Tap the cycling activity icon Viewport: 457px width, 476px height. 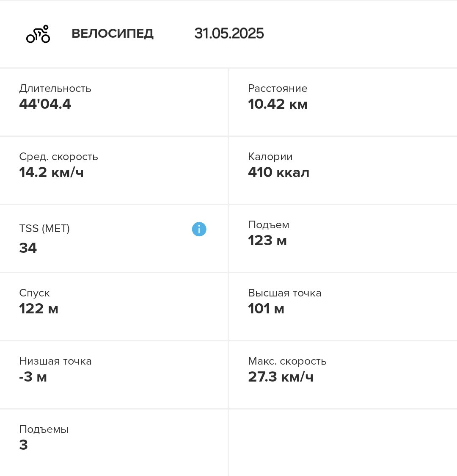coord(38,34)
